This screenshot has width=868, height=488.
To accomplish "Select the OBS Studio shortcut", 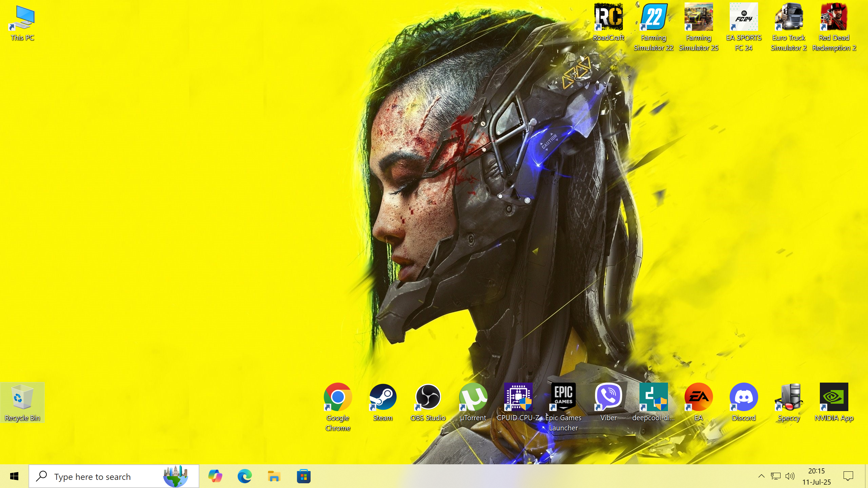I will point(428,402).
